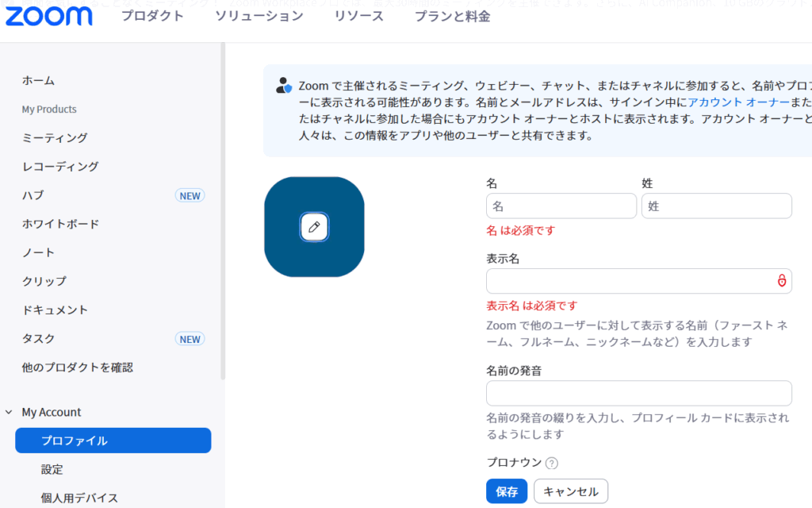Click the Zoom logo
The width and height of the screenshot is (812, 508).
tap(48, 17)
